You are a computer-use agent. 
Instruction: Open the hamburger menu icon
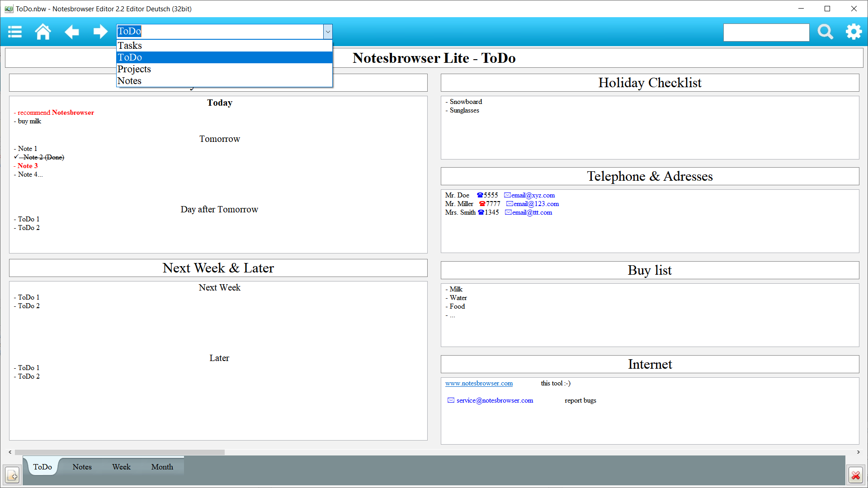[15, 32]
